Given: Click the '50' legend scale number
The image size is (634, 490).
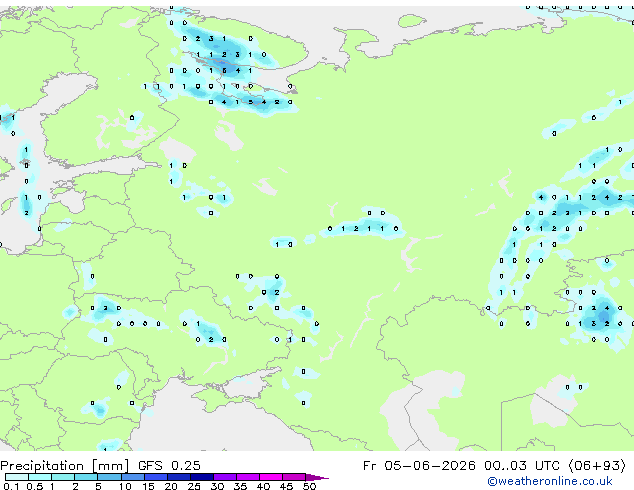Looking at the screenshot, I should click(309, 486).
